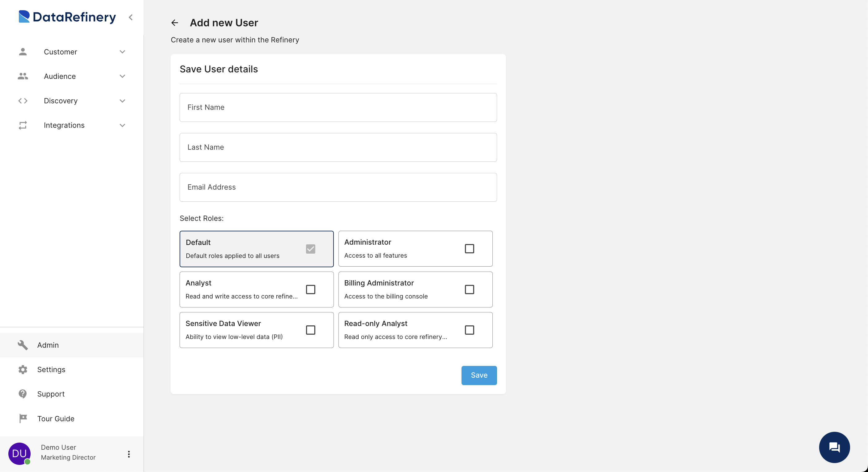Expand the Integrations menu chevron

(122, 125)
